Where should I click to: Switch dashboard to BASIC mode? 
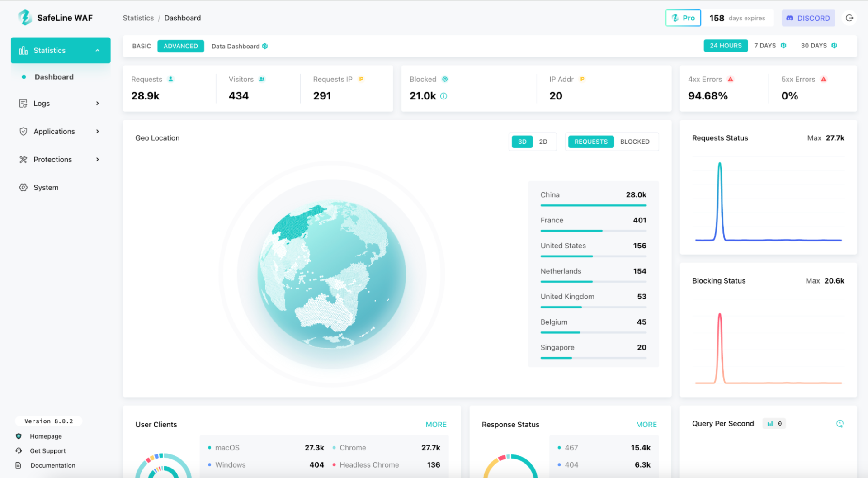[142, 46]
